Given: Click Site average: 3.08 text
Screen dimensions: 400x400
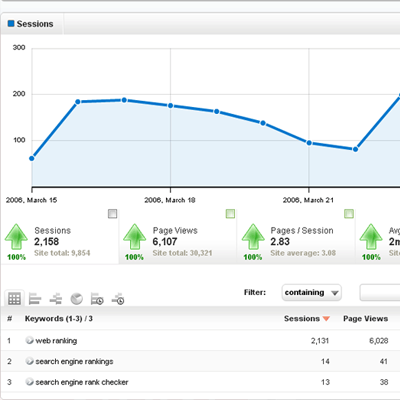Looking at the screenshot, I should tap(303, 253).
